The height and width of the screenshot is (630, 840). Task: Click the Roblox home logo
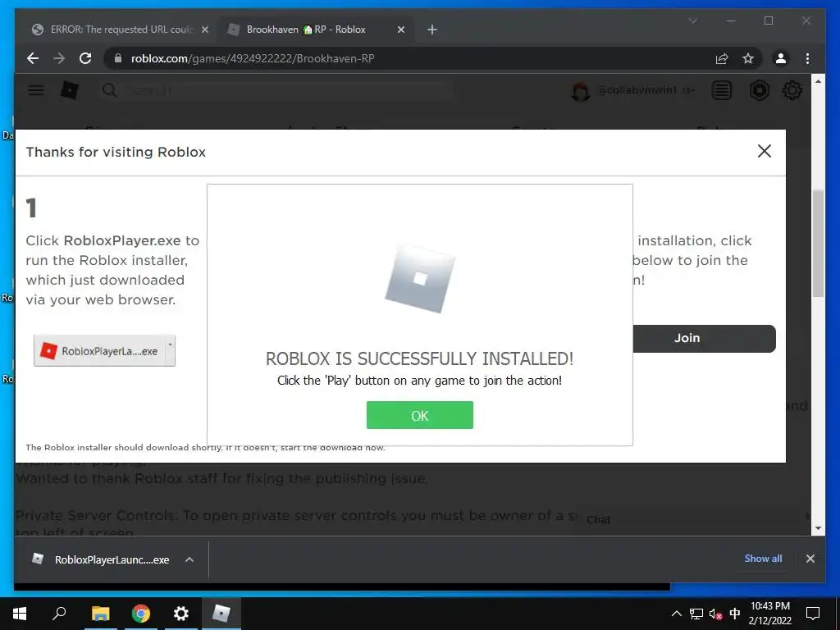[x=70, y=90]
